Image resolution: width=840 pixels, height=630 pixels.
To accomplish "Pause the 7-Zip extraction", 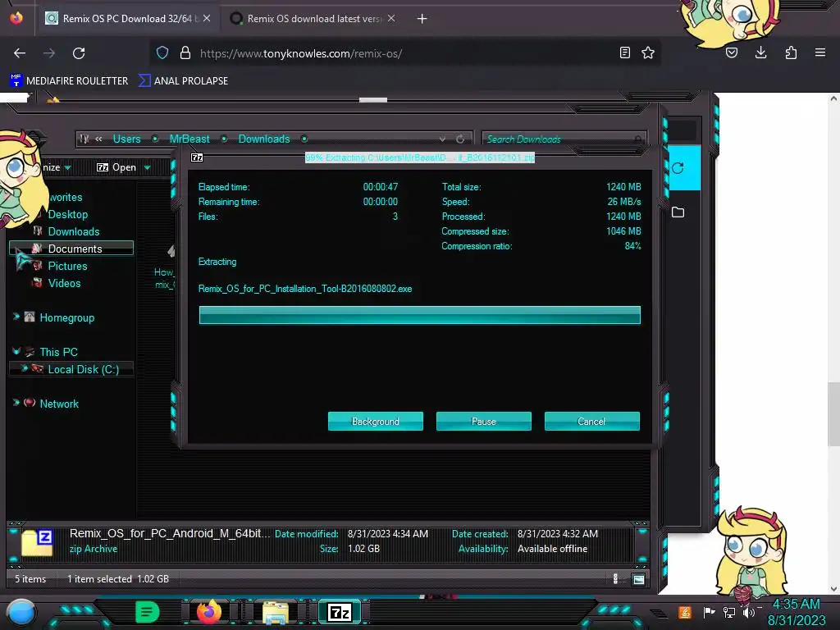I will click(x=484, y=422).
